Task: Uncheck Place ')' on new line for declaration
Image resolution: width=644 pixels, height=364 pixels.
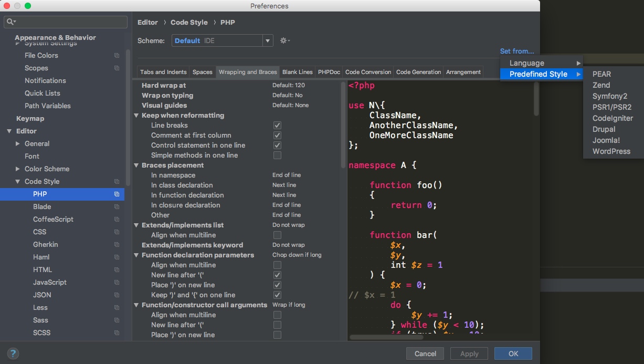Action: [277, 285]
